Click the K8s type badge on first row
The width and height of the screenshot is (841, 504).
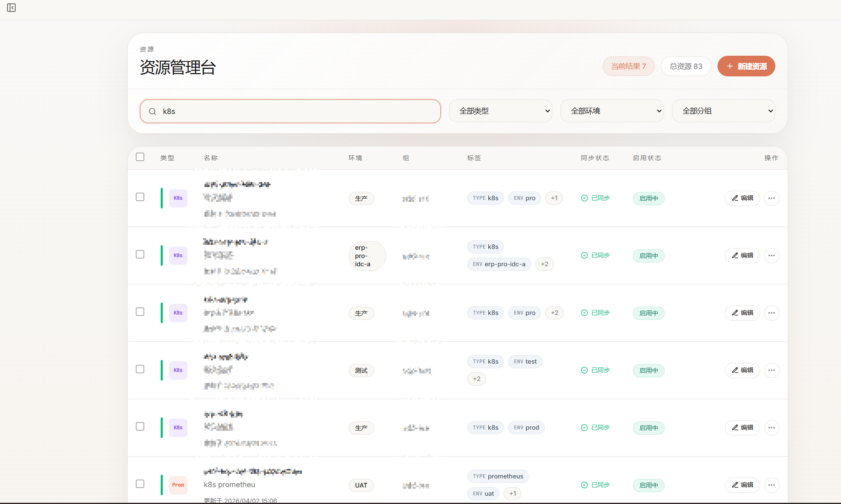click(x=178, y=198)
